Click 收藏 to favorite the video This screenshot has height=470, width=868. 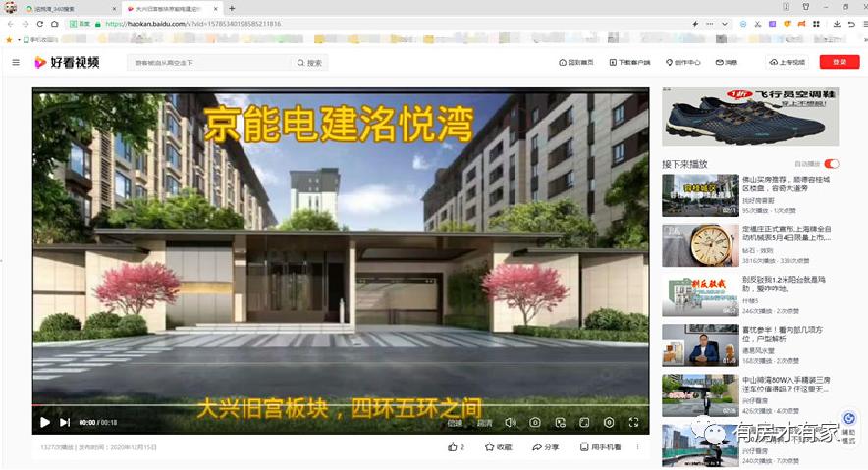click(x=498, y=447)
